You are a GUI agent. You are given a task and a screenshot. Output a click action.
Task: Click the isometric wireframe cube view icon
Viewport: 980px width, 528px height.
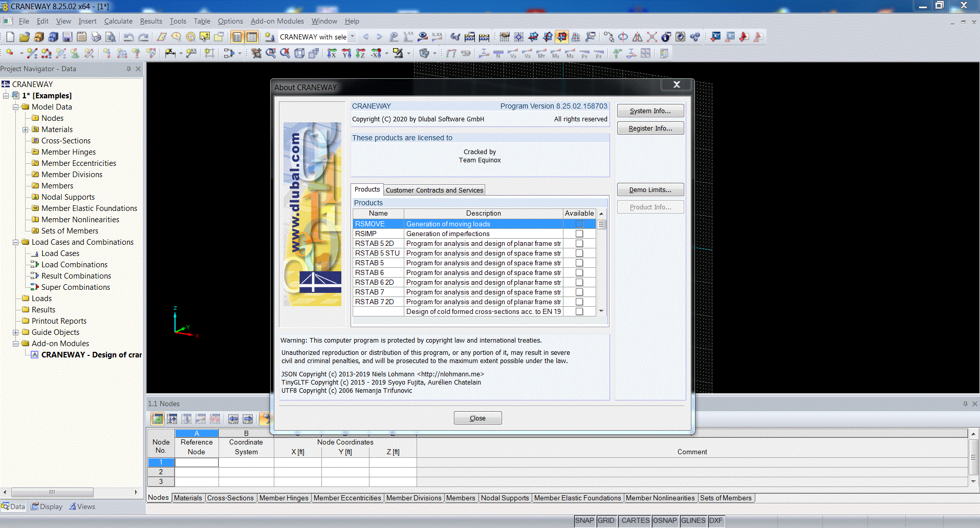click(x=299, y=53)
